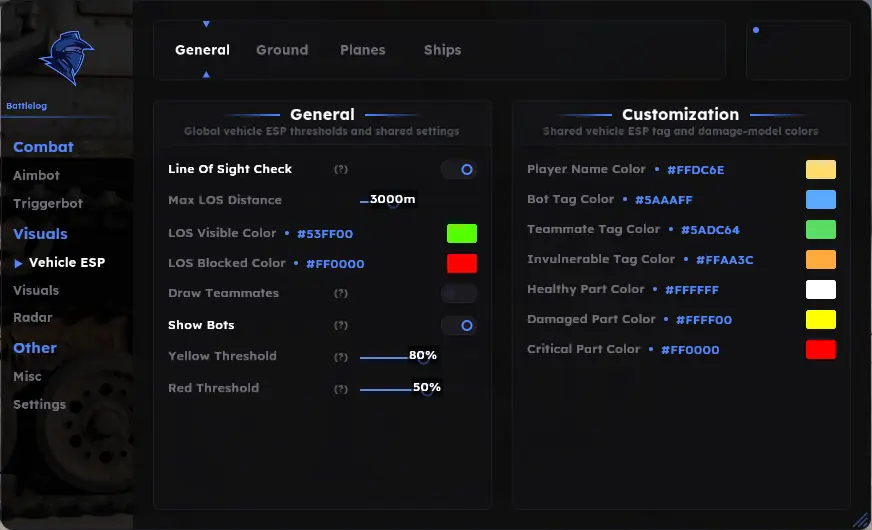This screenshot has height=530, width=872.
Task: Click the Player Name Color swatch
Action: point(820,170)
